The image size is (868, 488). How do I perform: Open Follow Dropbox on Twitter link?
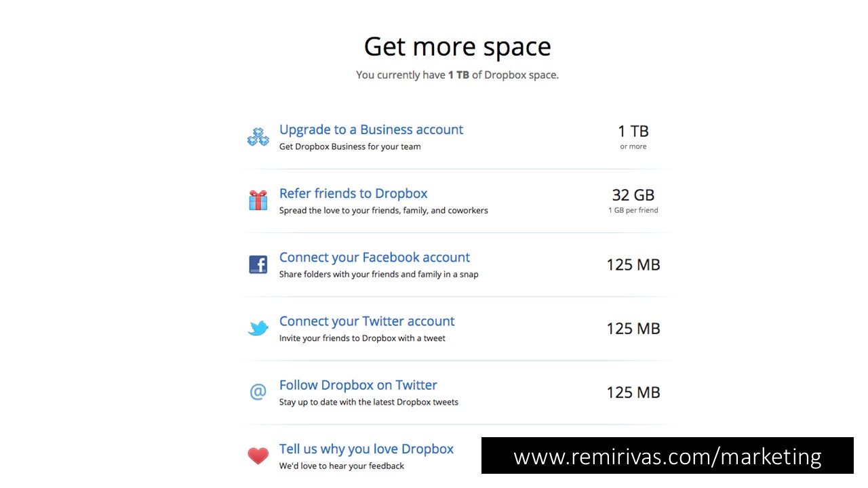[358, 385]
